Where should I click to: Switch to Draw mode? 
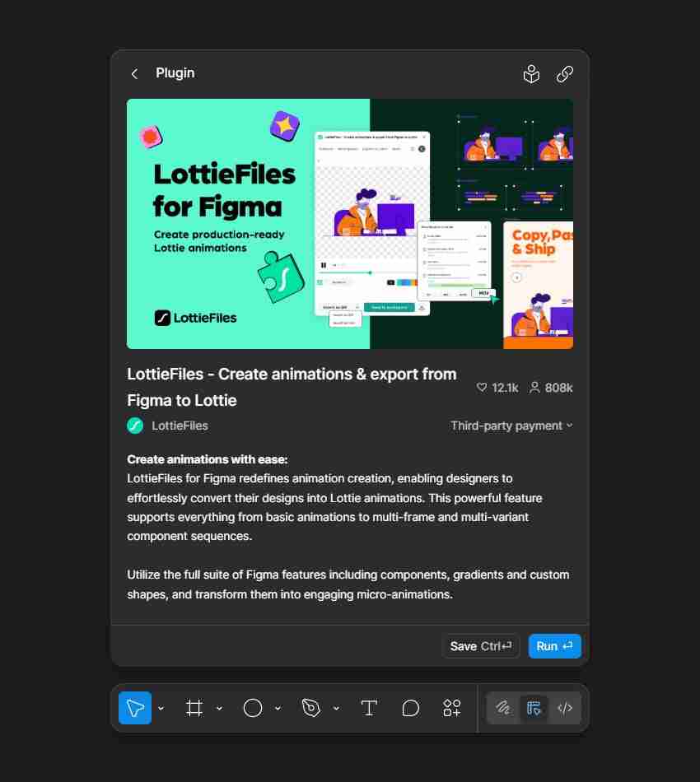503,708
